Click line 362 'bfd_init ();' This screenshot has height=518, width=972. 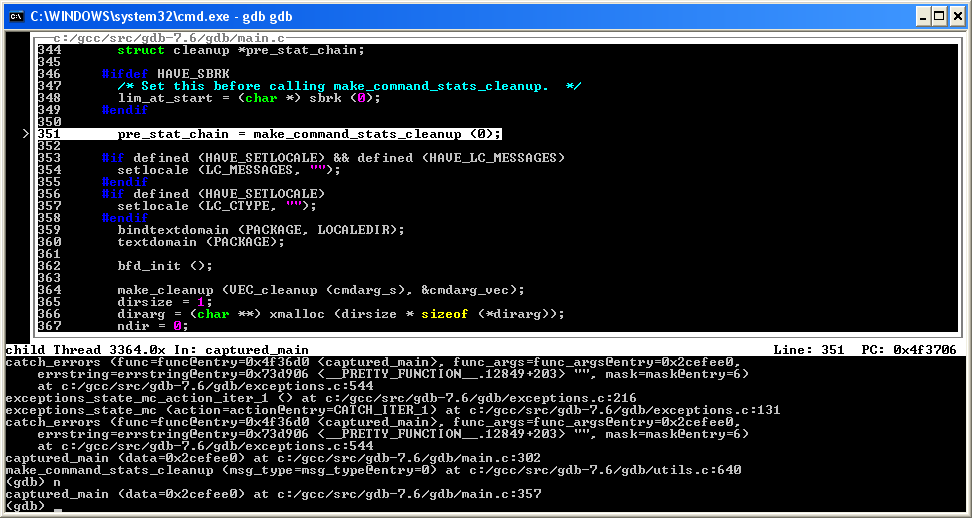pos(165,266)
